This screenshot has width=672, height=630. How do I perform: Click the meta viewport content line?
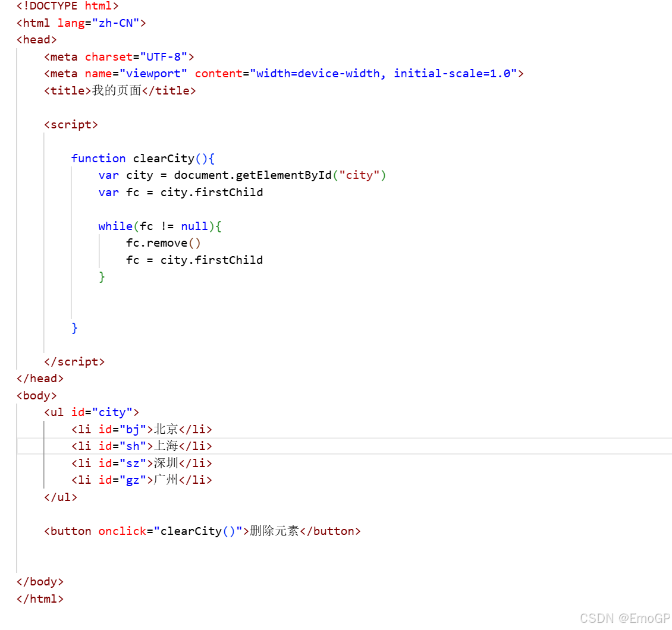click(284, 74)
